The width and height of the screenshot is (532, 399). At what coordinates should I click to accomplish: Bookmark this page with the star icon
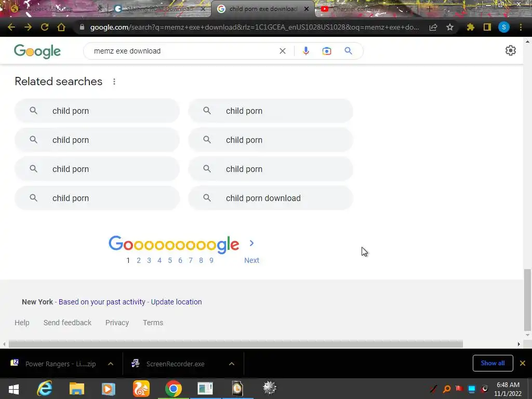[450, 27]
